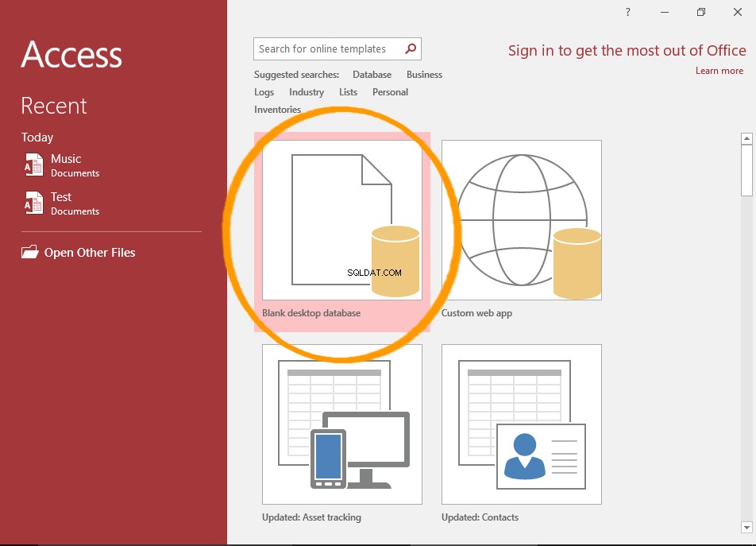Open the Test recent file name

[x=60, y=197]
